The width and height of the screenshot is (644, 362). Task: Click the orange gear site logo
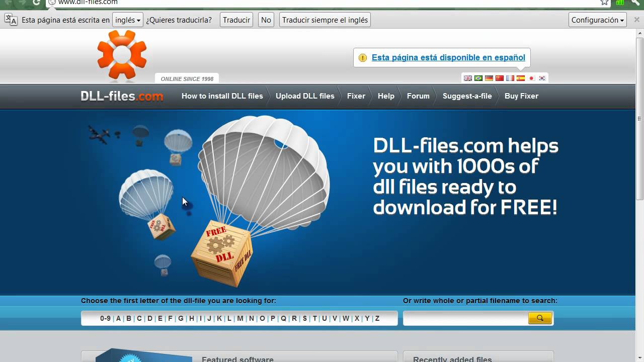click(x=122, y=55)
